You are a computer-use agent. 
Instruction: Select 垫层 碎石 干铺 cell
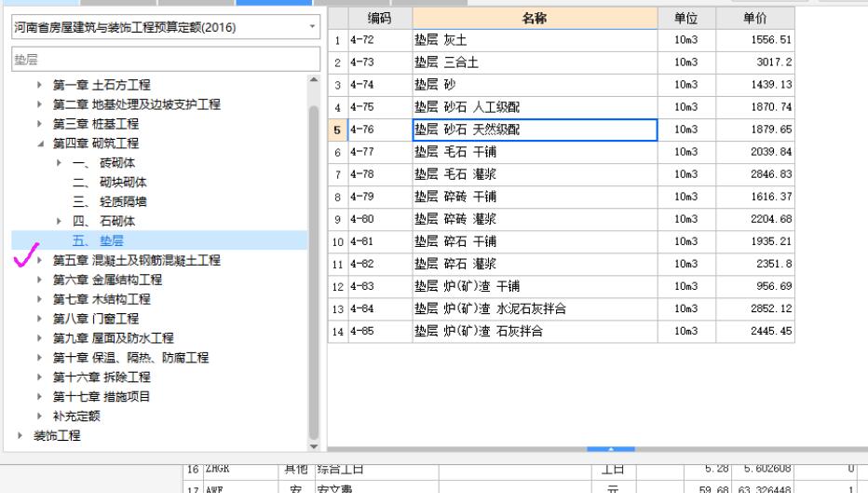pyautogui.click(x=535, y=241)
